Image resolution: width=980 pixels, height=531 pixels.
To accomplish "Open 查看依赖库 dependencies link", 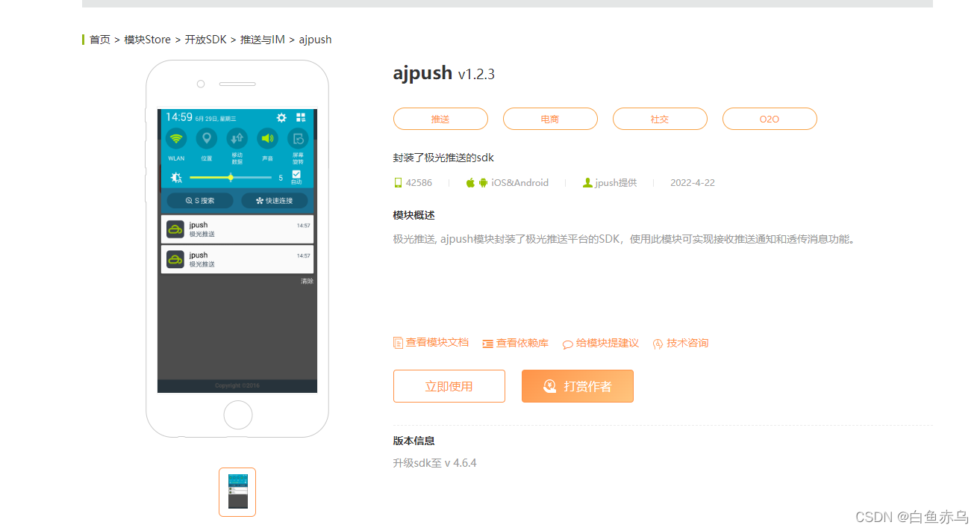I will coord(522,344).
